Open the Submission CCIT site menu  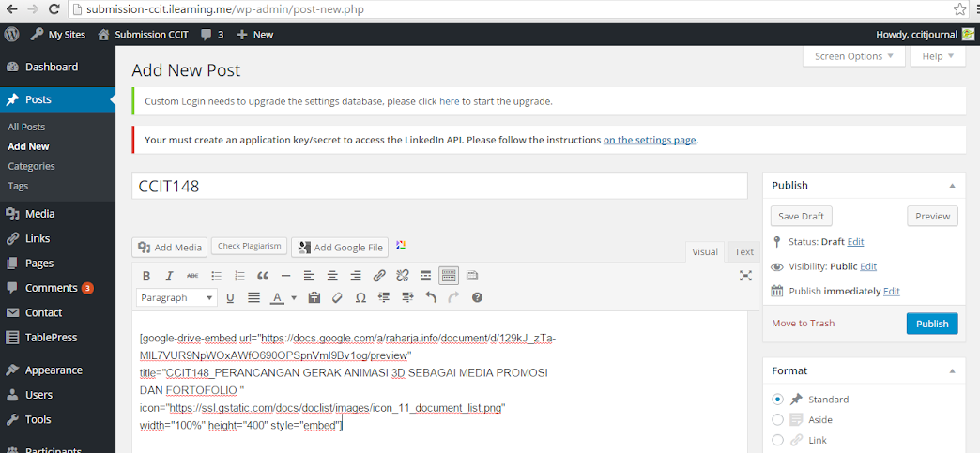(x=143, y=35)
